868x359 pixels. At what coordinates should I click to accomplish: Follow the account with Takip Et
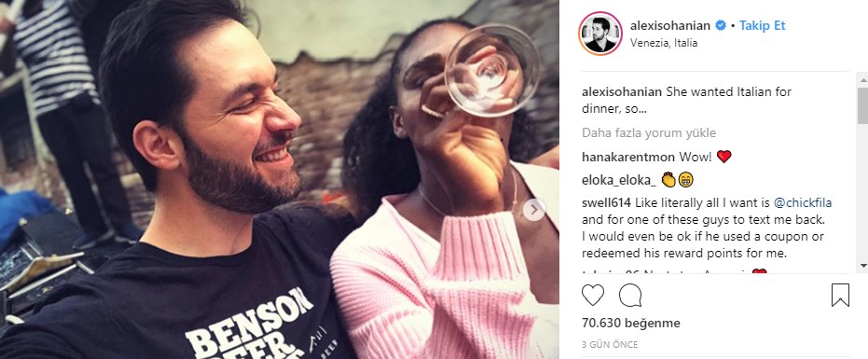pyautogui.click(x=763, y=25)
